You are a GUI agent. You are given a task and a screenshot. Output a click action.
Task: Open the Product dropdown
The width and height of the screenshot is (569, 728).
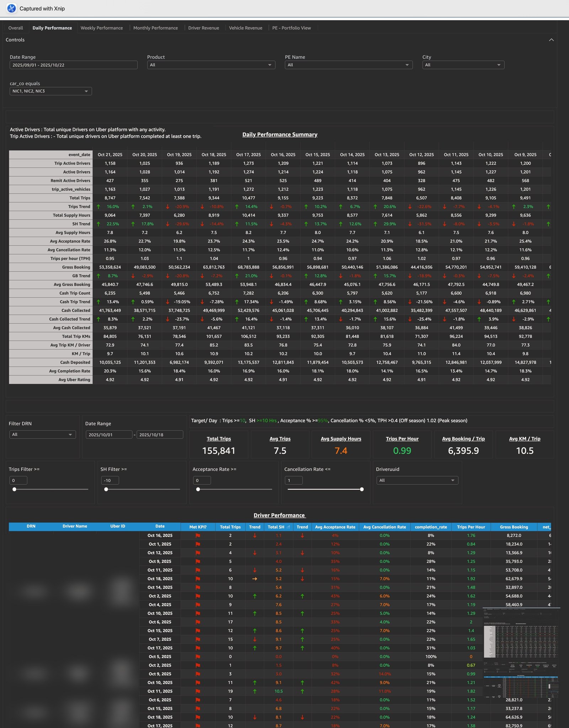pyautogui.click(x=211, y=65)
